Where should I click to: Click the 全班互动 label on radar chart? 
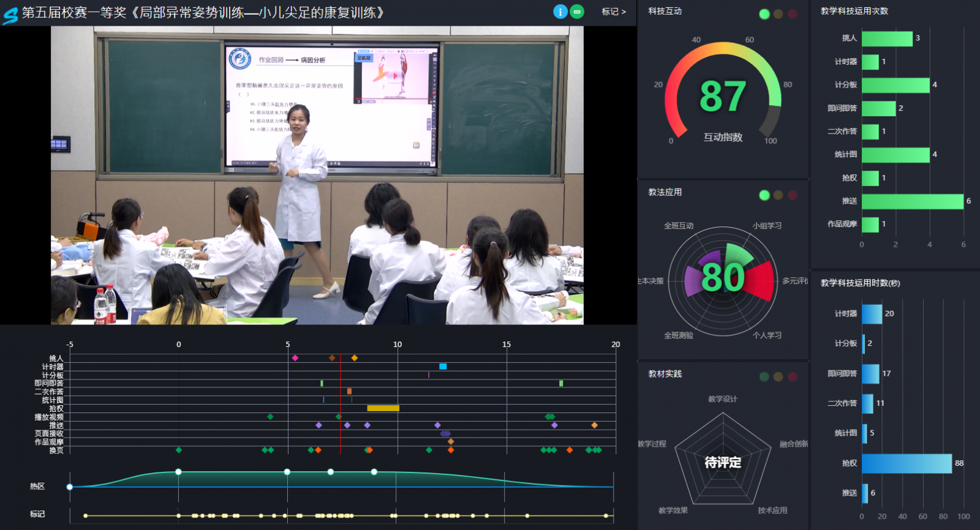679,226
